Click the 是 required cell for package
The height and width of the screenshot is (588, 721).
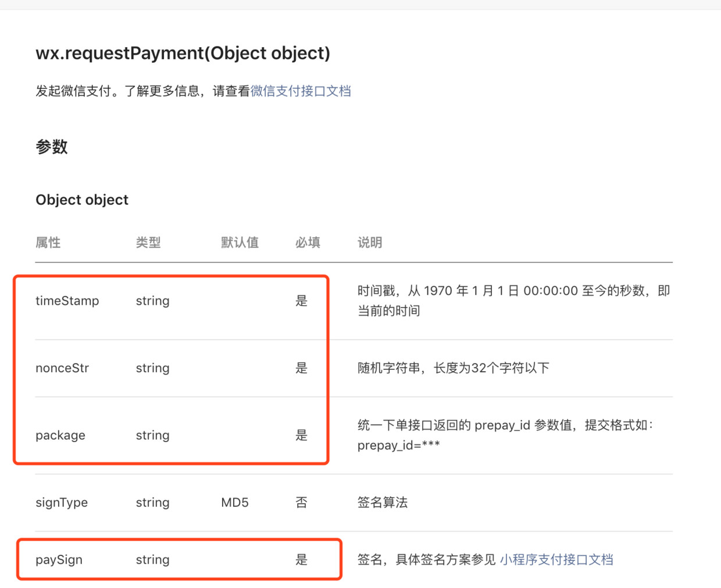click(301, 435)
